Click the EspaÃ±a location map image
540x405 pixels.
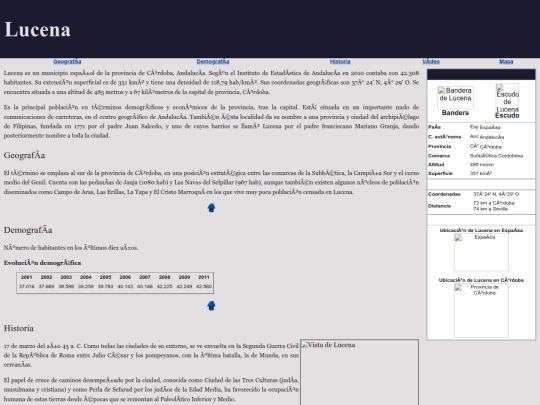point(481,253)
